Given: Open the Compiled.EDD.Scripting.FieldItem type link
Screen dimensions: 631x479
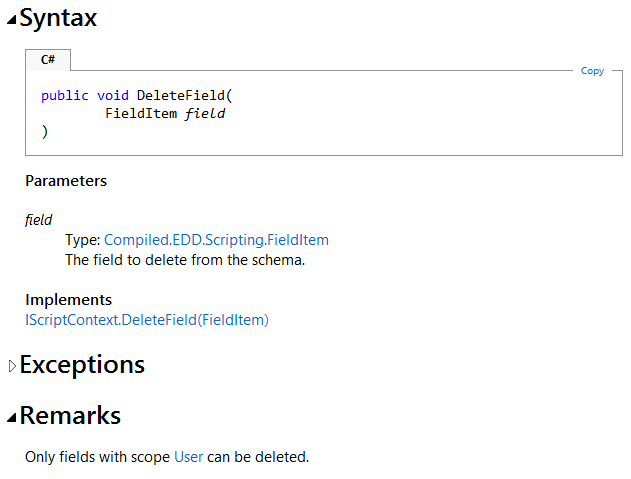Looking at the screenshot, I should tap(216, 240).
